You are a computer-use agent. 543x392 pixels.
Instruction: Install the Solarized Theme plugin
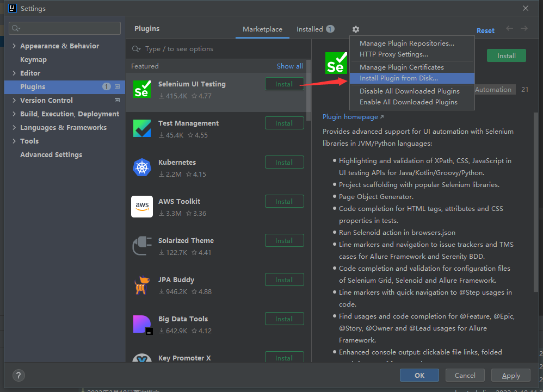click(285, 240)
